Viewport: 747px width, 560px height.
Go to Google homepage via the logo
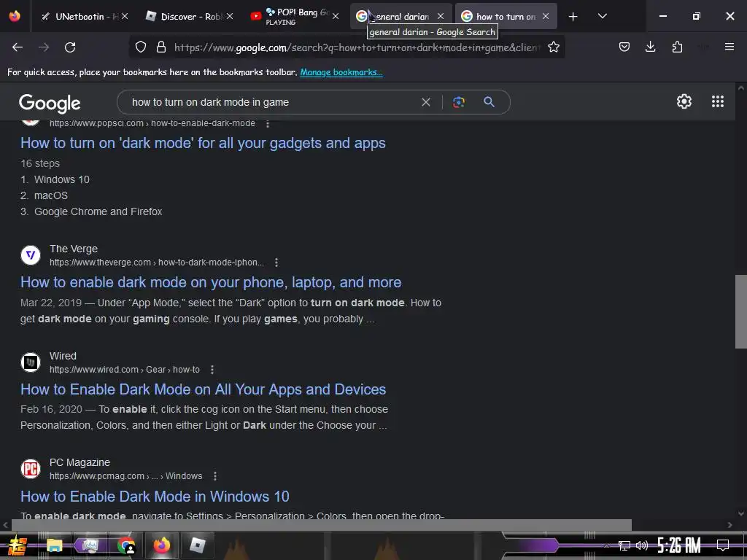[50, 104]
